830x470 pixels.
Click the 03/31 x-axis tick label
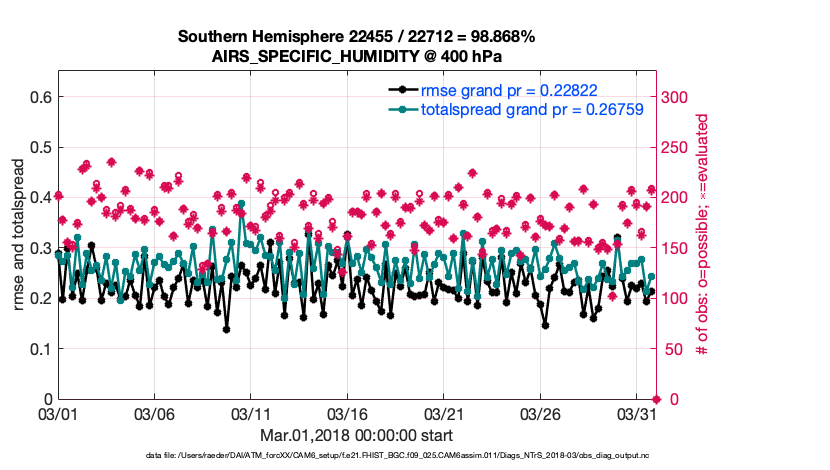[636, 413]
